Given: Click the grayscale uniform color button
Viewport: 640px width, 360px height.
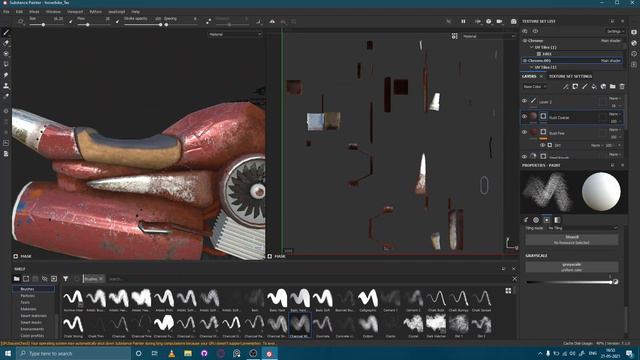Looking at the screenshot, I should coord(571,267).
